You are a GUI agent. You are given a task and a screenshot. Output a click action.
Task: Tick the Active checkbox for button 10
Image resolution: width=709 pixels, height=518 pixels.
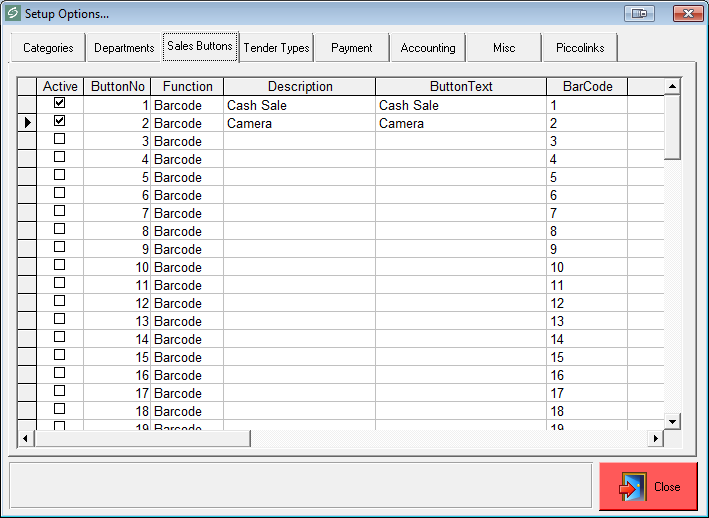(60, 265)
